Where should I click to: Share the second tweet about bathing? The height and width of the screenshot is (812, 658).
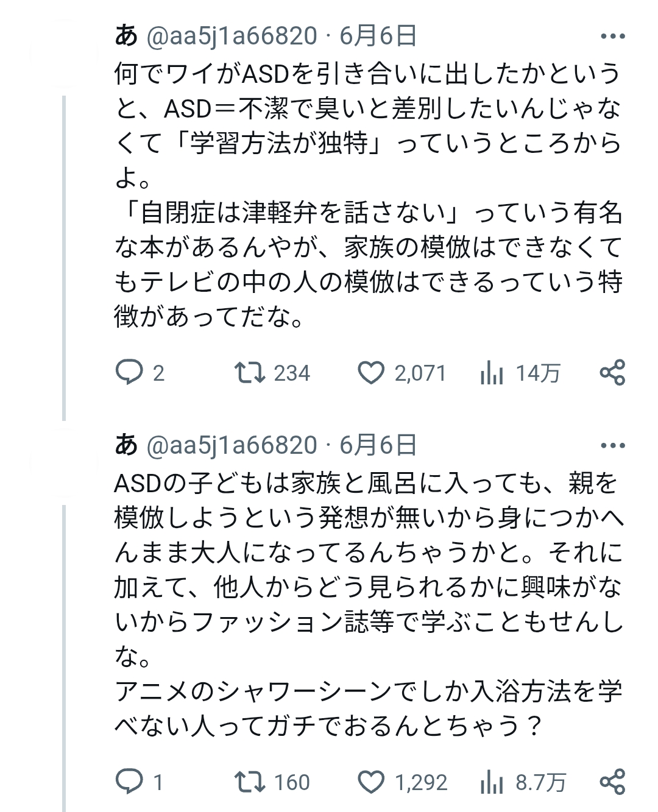612,782
